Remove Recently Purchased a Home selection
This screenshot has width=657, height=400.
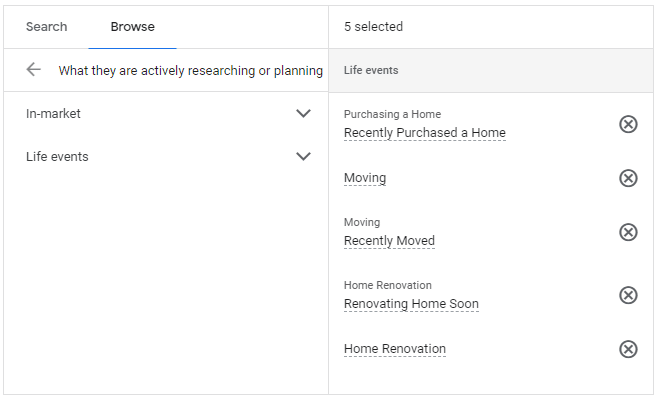point(628,124)
